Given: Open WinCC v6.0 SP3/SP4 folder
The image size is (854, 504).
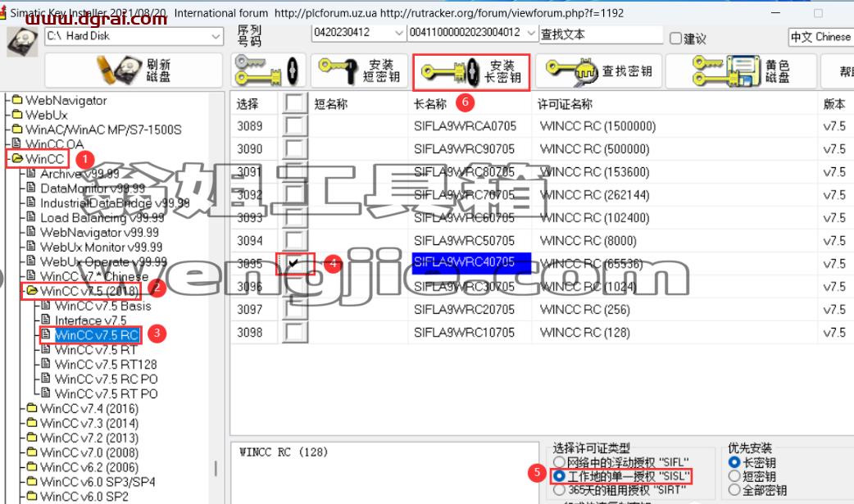Looking at the screenshot, I should [98, 482].
